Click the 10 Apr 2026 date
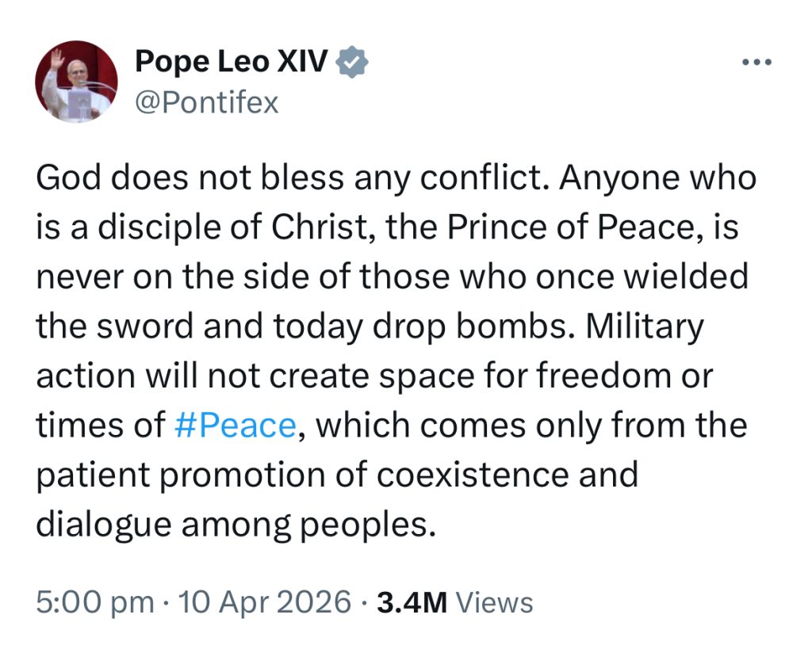Viewport: 812px width, 649px height. coord(265,602)
